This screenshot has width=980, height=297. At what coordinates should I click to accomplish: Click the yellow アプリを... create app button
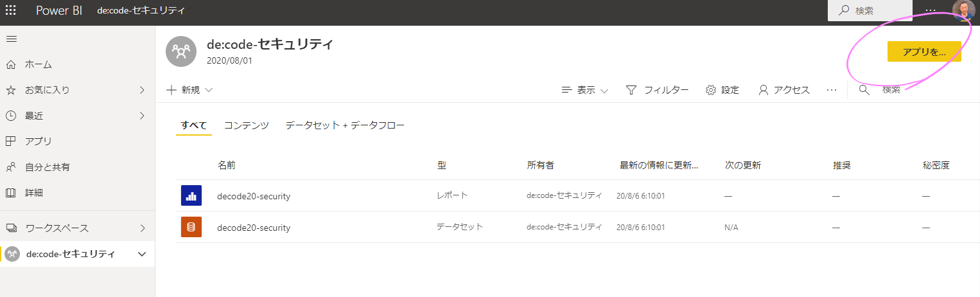[x=924, y=51]
